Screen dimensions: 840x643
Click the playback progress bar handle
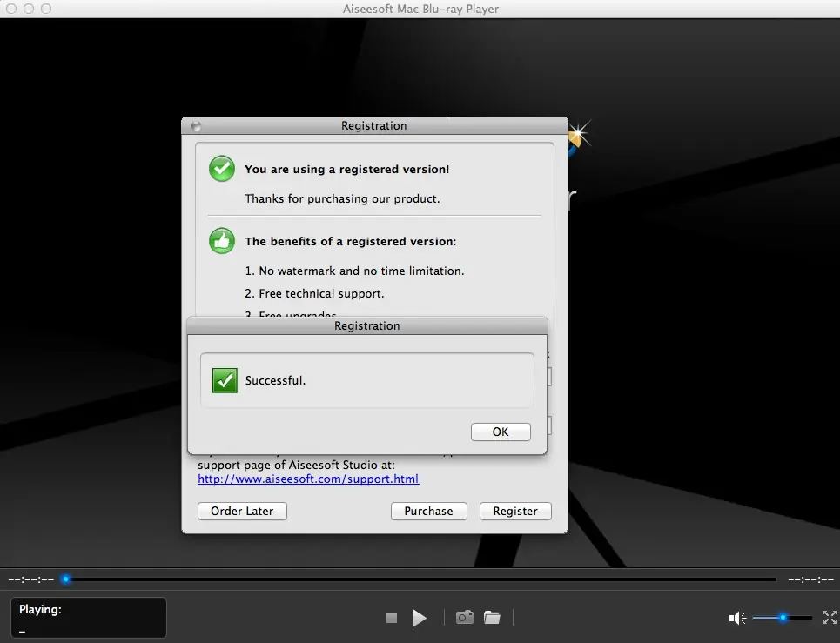pyautogui.click(x=65, y=579)
